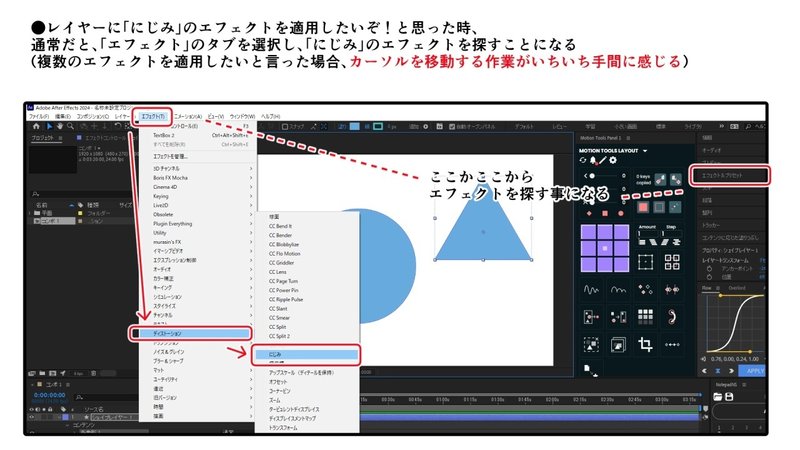The height and width of the screenshot is (450, 800).
Task: Select the デフォルト workspace
Action: tap(524, 127)
